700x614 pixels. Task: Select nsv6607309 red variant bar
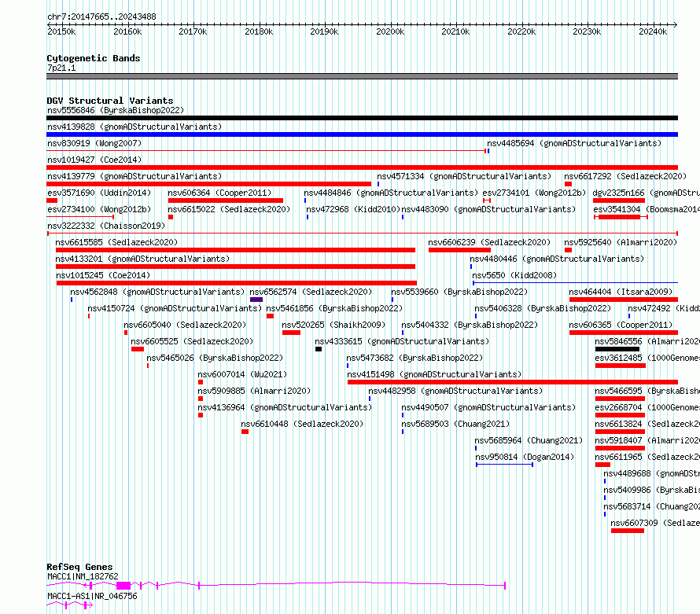tap(627, 531)
